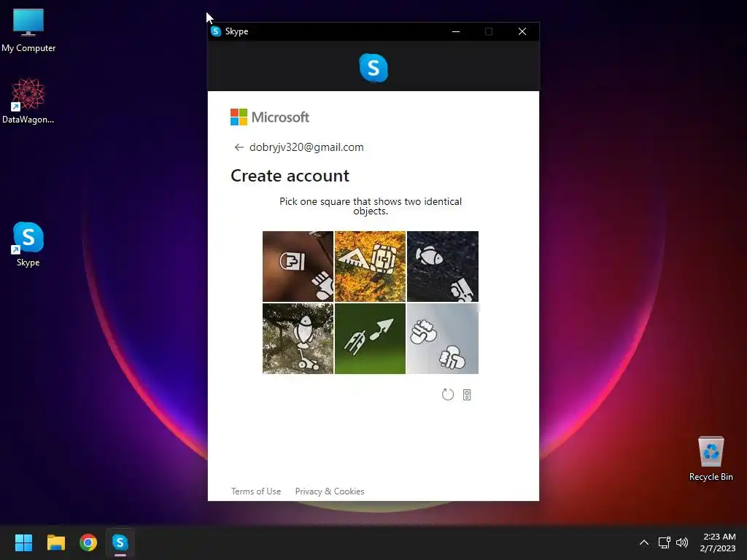Click the maximize button of Skype window

click(x=489, y=31)
